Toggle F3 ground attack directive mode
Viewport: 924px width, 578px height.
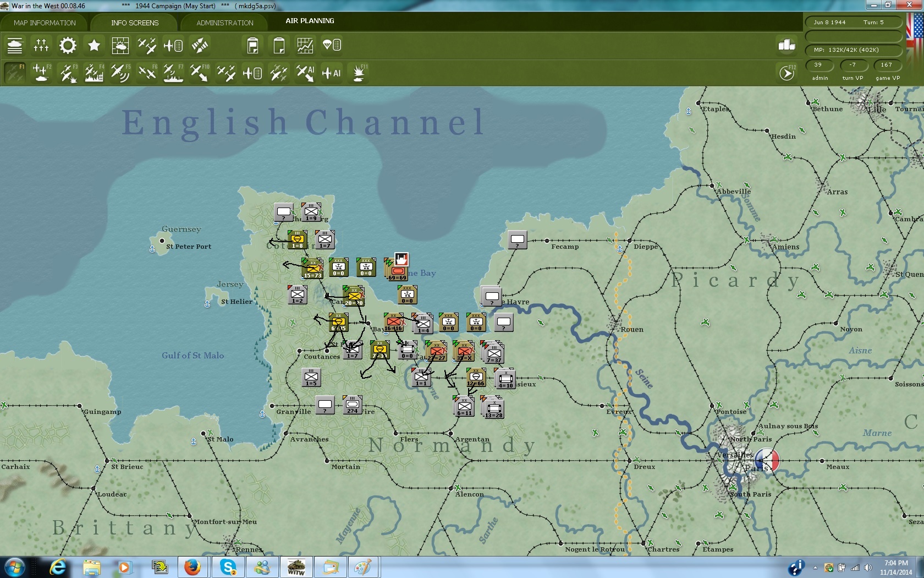(x=68, y=73)
